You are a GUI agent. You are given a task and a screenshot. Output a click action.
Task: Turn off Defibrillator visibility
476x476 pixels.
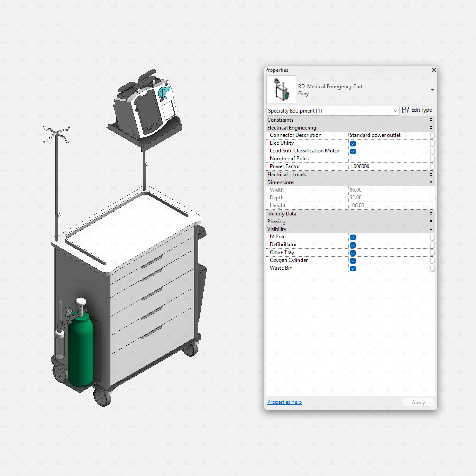(353, 245)
